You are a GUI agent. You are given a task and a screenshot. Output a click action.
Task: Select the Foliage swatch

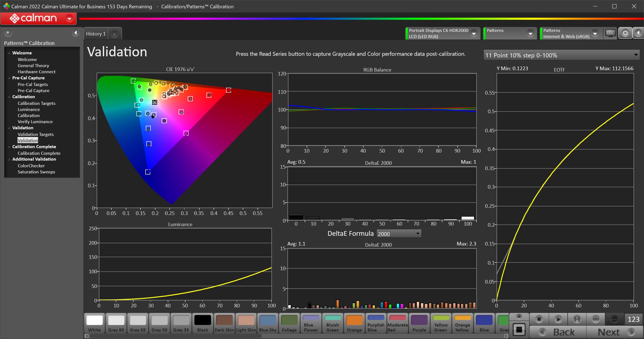tap(289, 323)
